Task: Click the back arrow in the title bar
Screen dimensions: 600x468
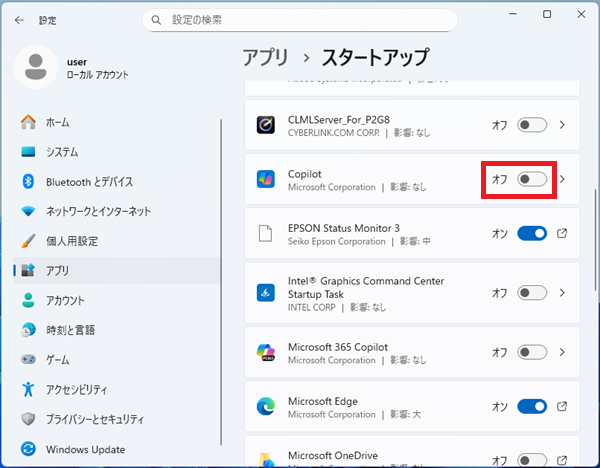Action: tap(19, 20)
